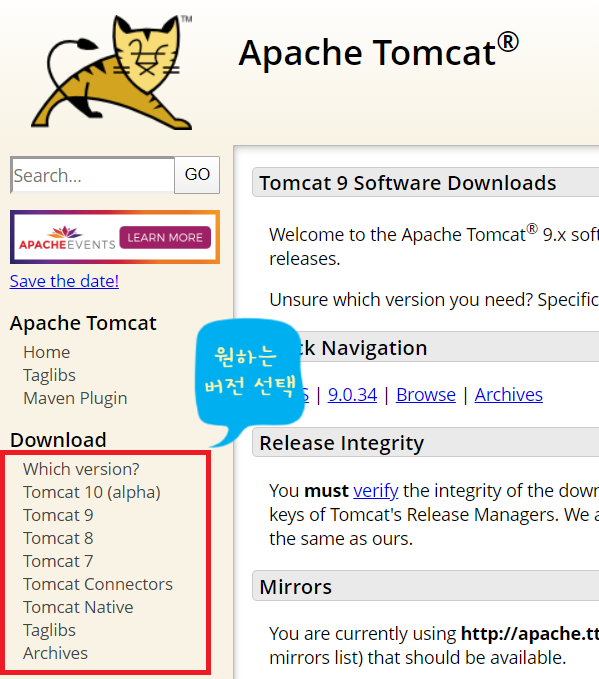Open the Save the date! link
599x679 pixels.
coord(64,281)
